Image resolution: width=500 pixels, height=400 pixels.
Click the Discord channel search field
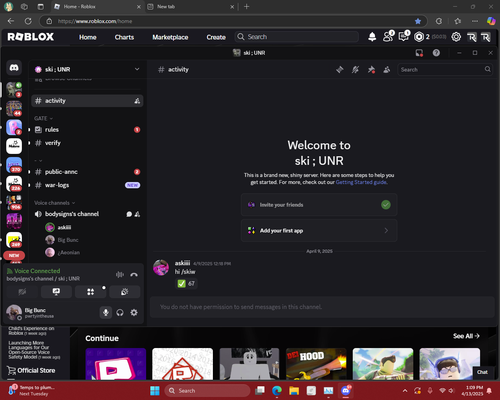[x=445, y=70]
